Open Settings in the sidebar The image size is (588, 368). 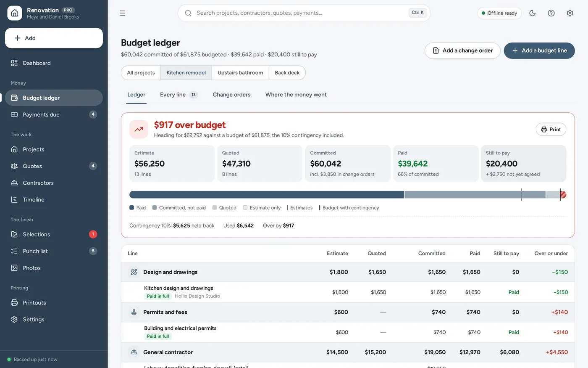point(54,320)
